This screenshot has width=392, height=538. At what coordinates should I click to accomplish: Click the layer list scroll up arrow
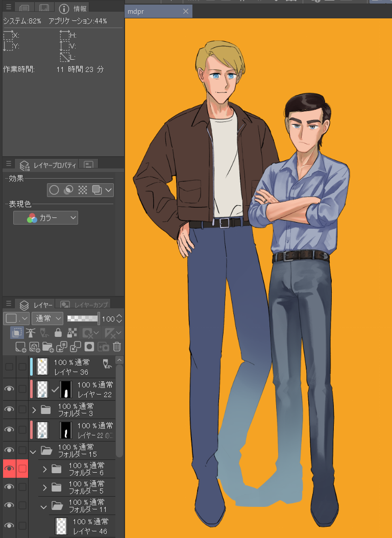pyautogui.click(x=119, y=360)
